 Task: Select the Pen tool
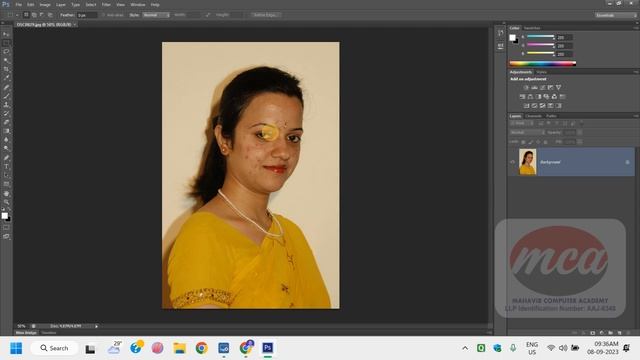(6, 158)
